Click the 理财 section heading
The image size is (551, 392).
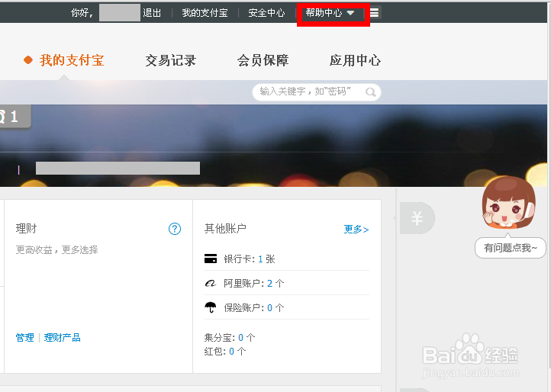click(27, 229)
